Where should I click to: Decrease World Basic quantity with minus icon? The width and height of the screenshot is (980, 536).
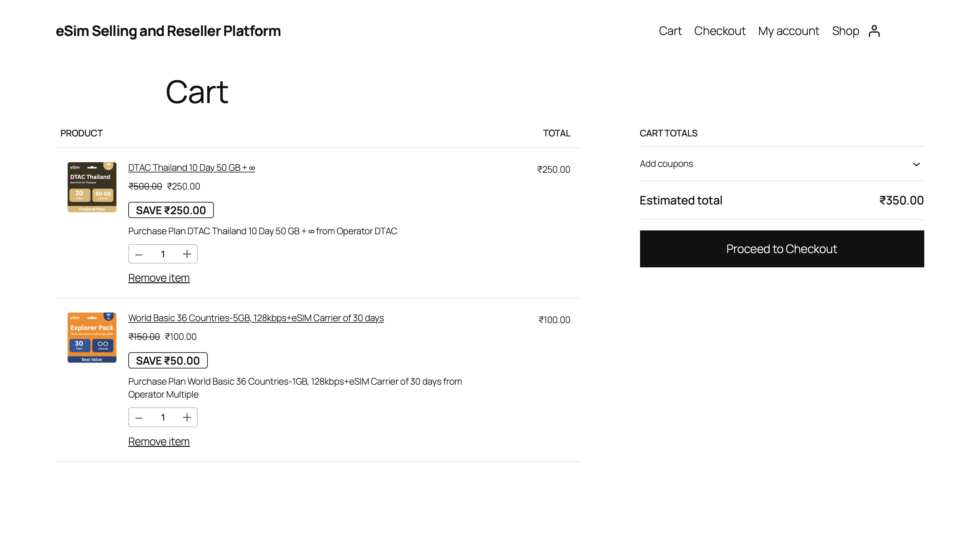(139, 417)
